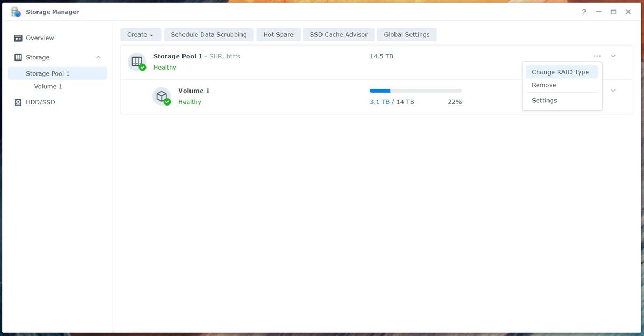Open the Overview sidebar section
644x336 pixels.
(39, 38)
